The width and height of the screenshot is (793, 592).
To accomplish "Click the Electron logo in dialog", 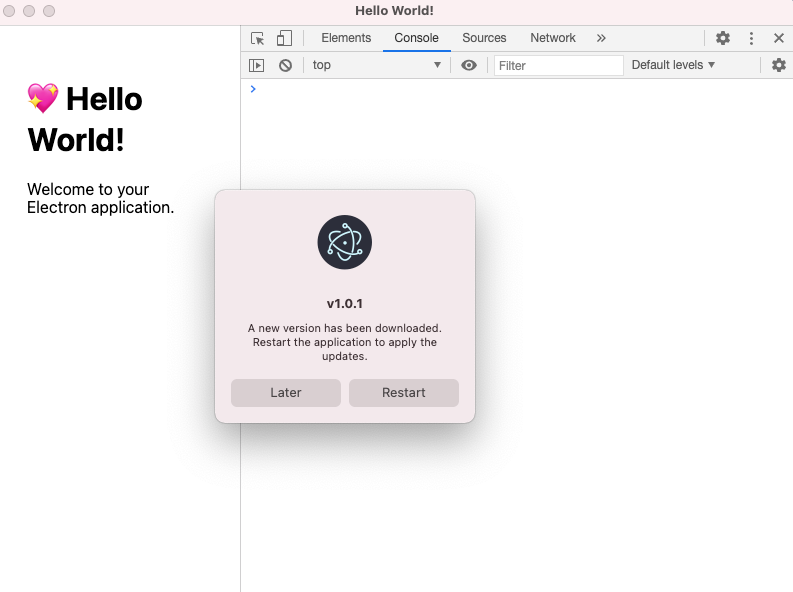I will [x=345, y=242].
